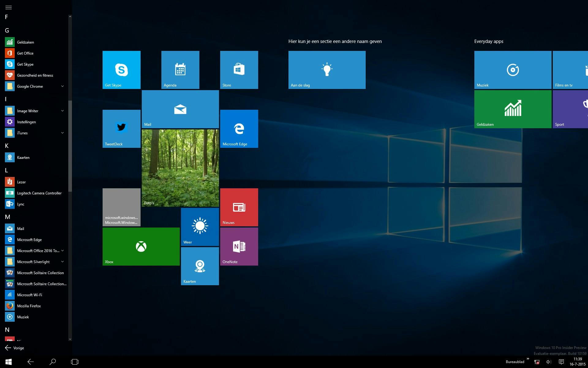
Task: Click the Vorige back button
Action: pyautogui.click(x=15, y=348)
